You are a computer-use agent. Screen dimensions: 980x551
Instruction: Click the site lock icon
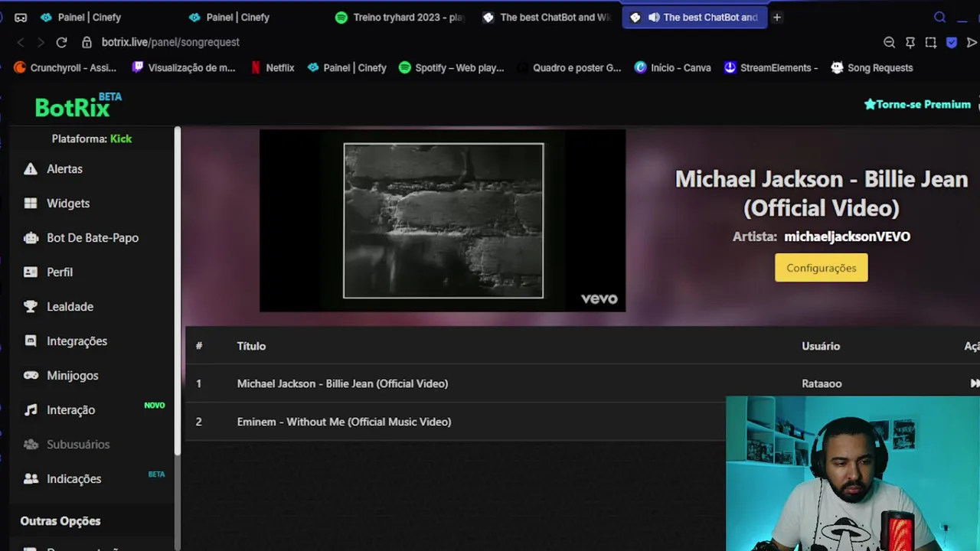click(x=87, y=42)
